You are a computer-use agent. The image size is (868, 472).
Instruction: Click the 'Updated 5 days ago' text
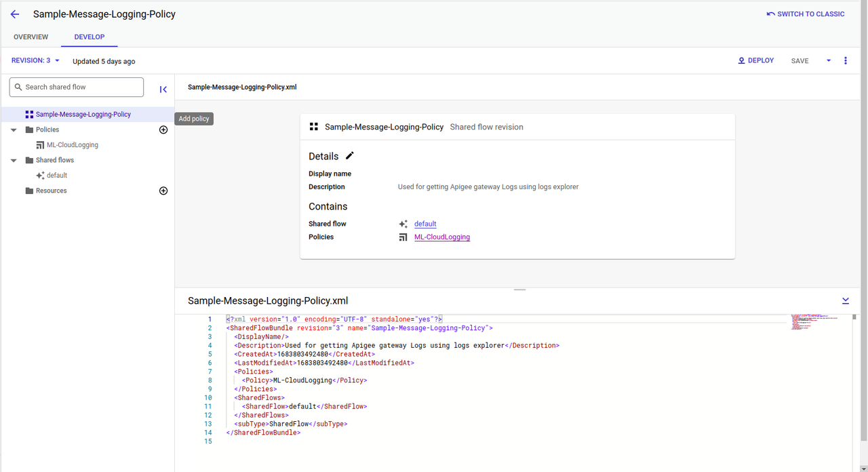pyautogui.click(x=104, y=62)
